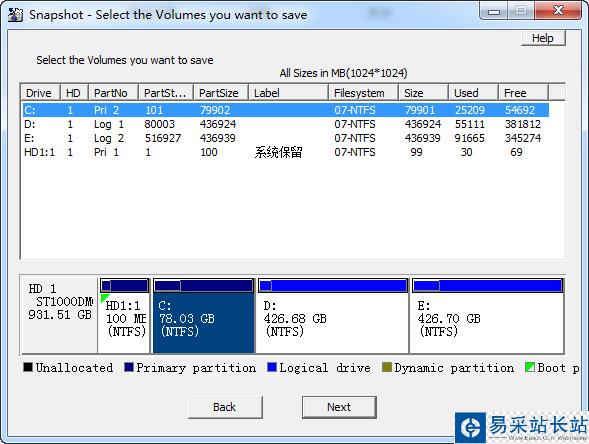
Task: Click PartSize value 436924
Action: 218,124
